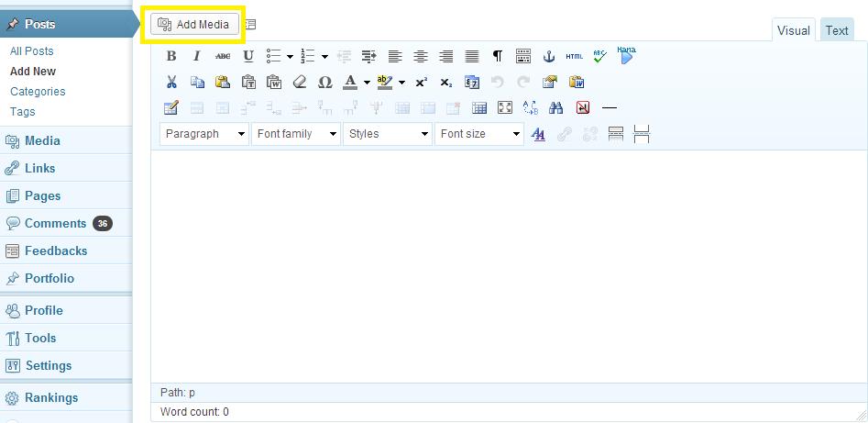Click the Indent icon
This screenshot has height=423, width=868.
coord(369,56)
